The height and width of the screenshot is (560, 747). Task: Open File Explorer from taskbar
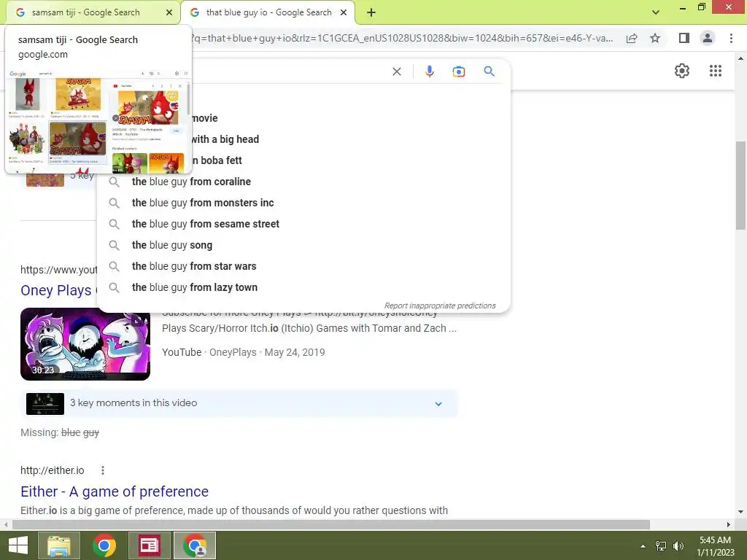[x=59, y=545]
